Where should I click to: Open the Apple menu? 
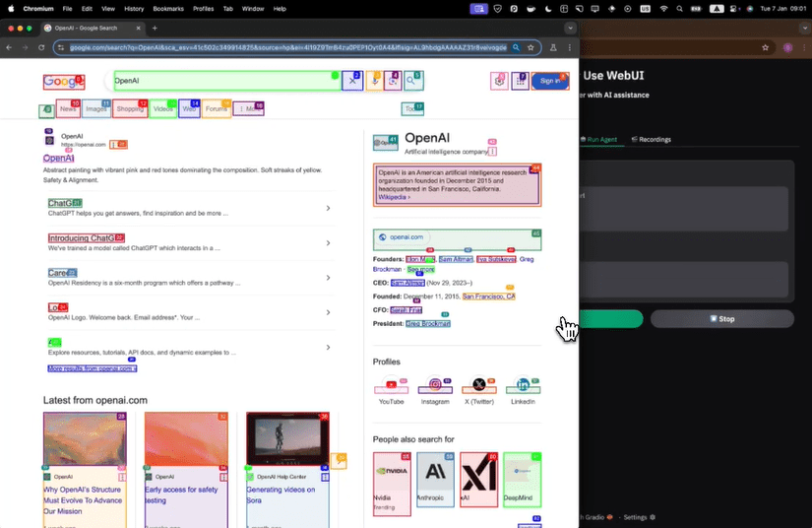coord(11,9)
